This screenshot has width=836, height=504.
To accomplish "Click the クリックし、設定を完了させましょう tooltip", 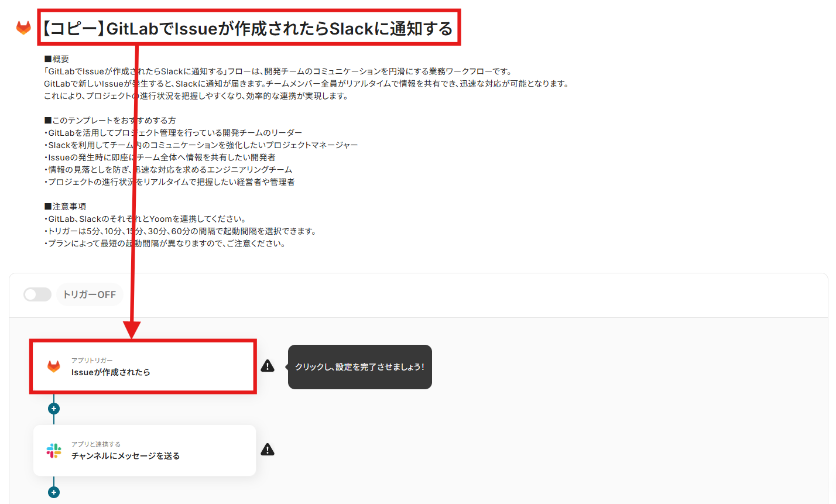I will pyautogui.click(x=360, y=367).
